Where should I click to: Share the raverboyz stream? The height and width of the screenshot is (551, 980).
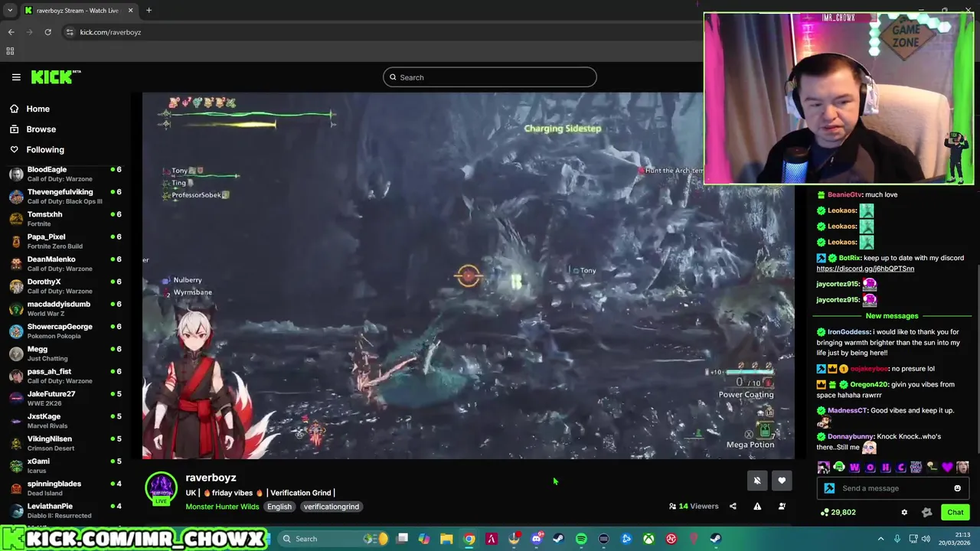[x=733, y=506]
